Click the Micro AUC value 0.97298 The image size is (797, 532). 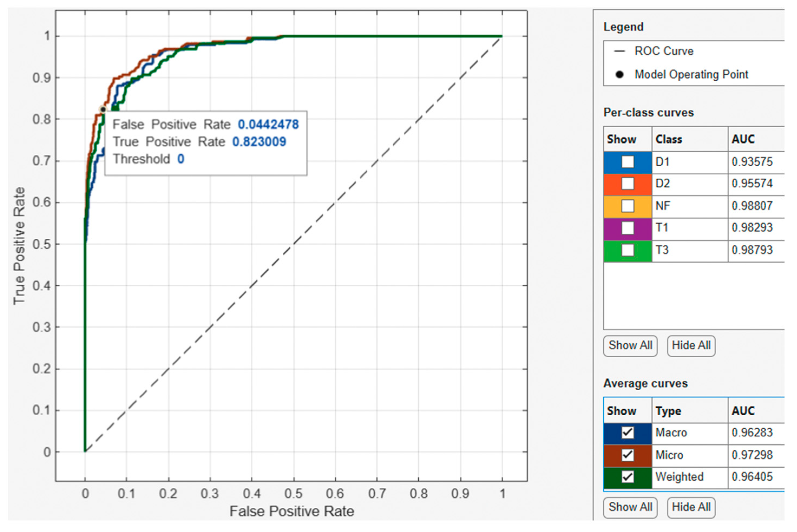click(x=752, y=455)
